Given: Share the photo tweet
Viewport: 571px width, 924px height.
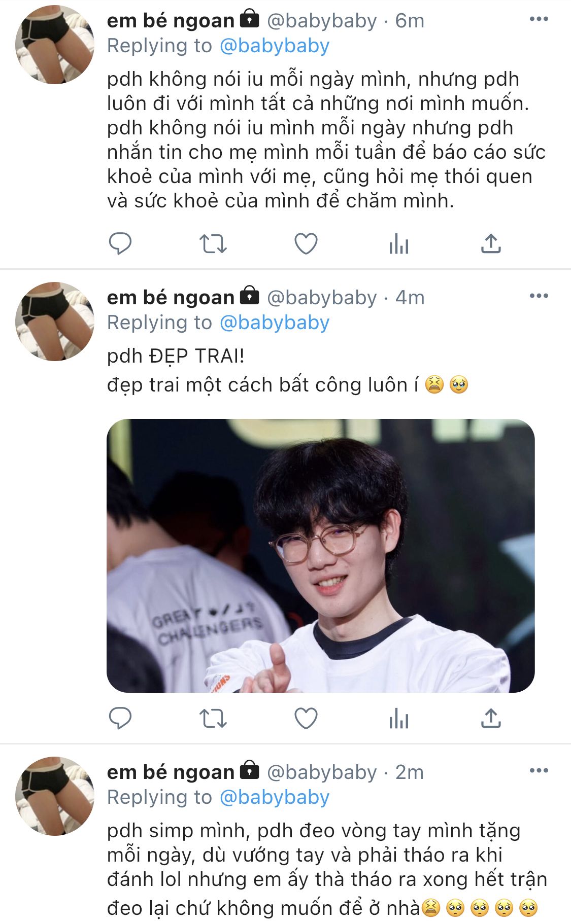Looking at the screenshot, I should pyautogui.click(x=491, y=718).
